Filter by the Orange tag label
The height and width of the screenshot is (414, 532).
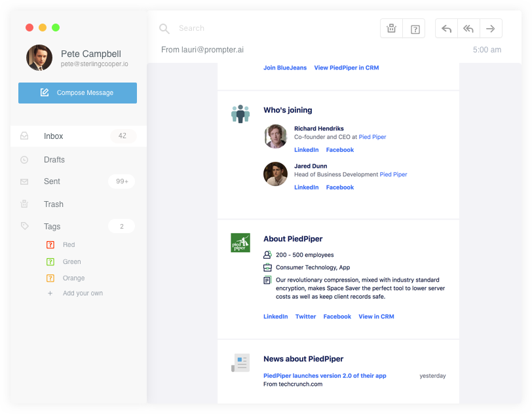click(73, 278)
